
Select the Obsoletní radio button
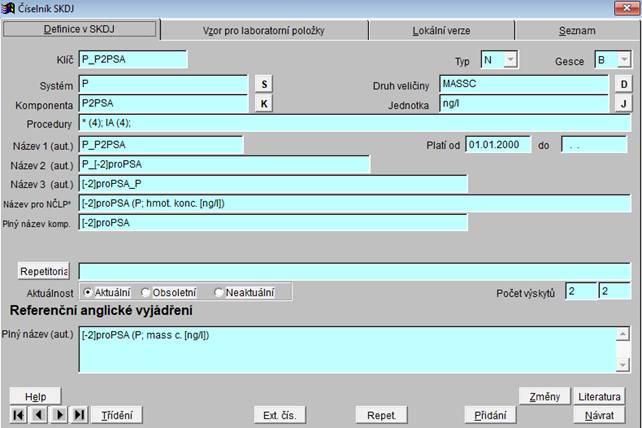click(x=146, y=292)
